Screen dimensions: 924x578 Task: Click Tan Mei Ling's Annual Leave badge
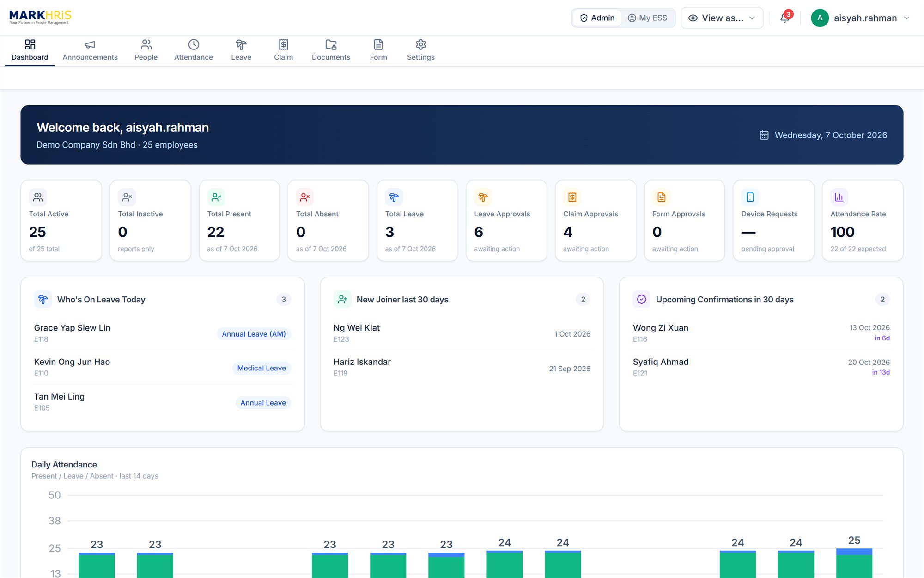pos(263,403)
